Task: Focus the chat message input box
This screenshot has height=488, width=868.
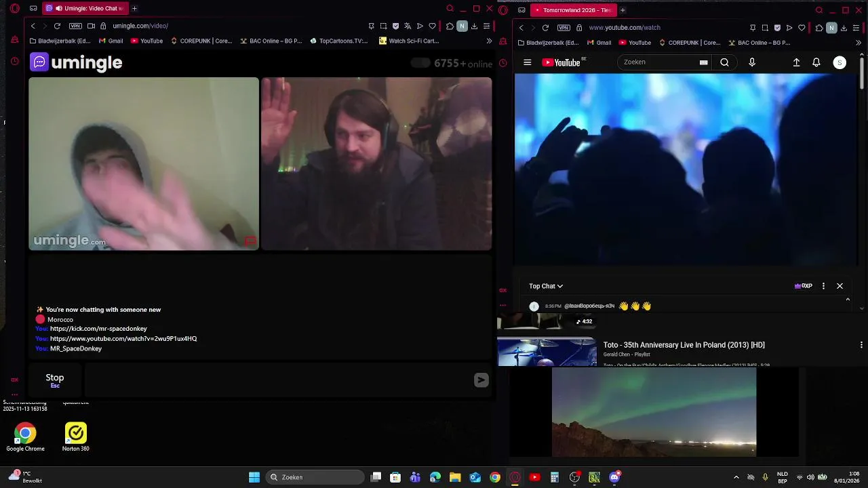Action: [x=277, y=380]
